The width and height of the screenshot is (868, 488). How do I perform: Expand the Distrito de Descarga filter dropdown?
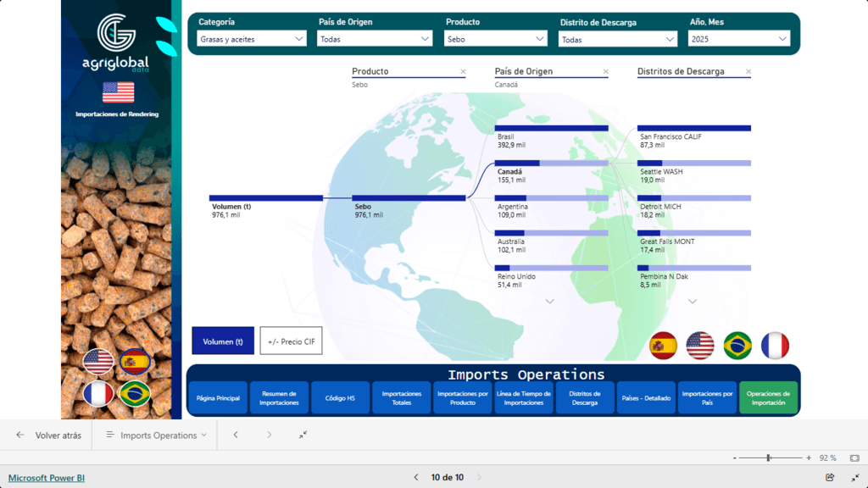point(618,40)
